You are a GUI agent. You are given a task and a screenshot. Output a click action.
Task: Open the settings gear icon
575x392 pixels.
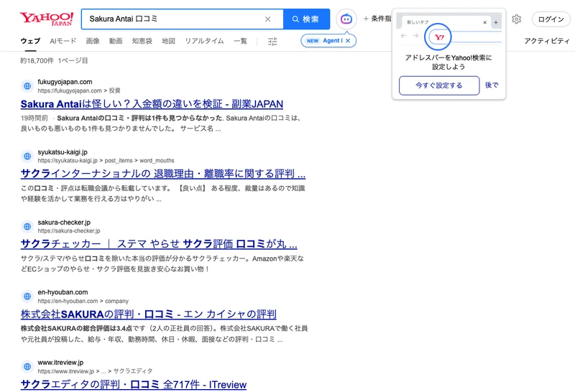pos(516,19)
